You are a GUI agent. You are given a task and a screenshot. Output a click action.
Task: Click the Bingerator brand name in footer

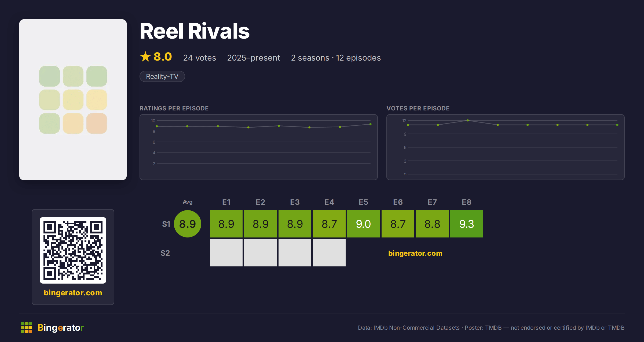[61, 328]
